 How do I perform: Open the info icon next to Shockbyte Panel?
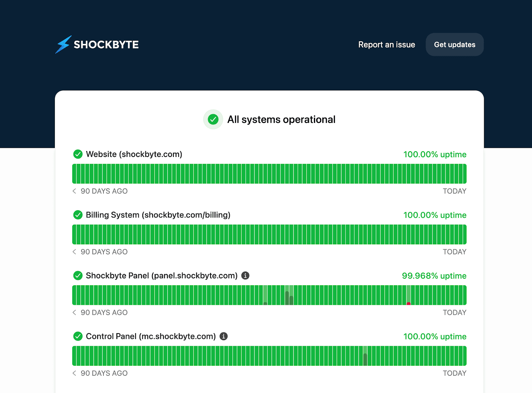click(x=245, y=275)
